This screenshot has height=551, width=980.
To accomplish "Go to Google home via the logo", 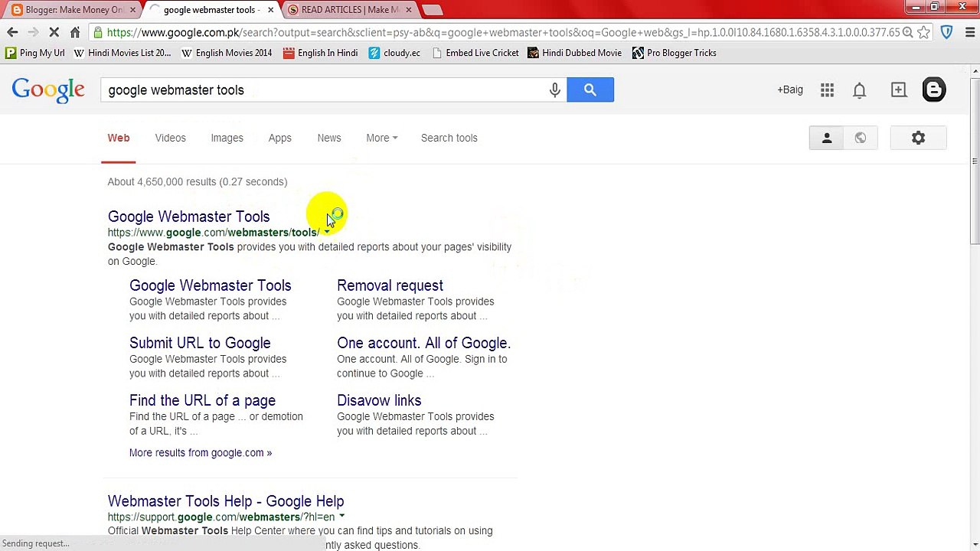I will (x=48, y=90).
